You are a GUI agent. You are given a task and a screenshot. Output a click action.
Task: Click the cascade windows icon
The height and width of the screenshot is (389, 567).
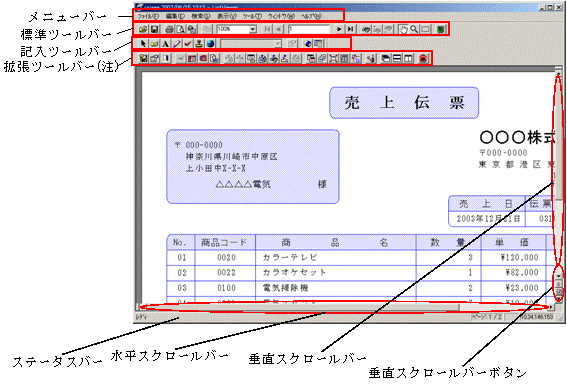[x=386, y=58]
